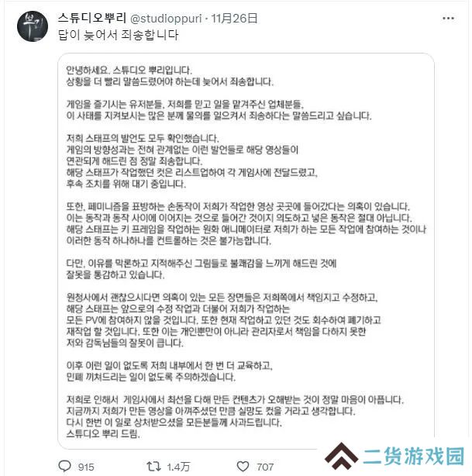Click the retweet arrows icon

click(154, 466)
